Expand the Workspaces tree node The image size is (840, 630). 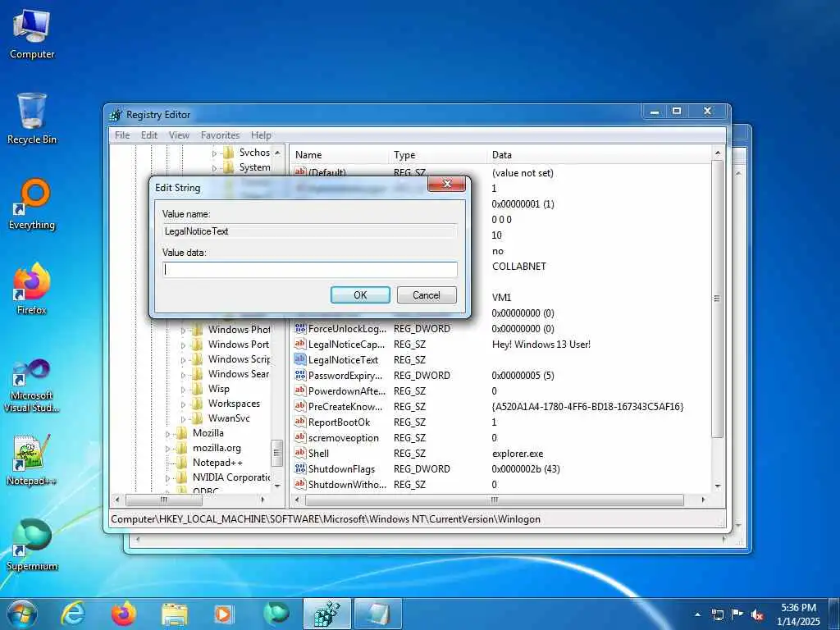[183, 404]
